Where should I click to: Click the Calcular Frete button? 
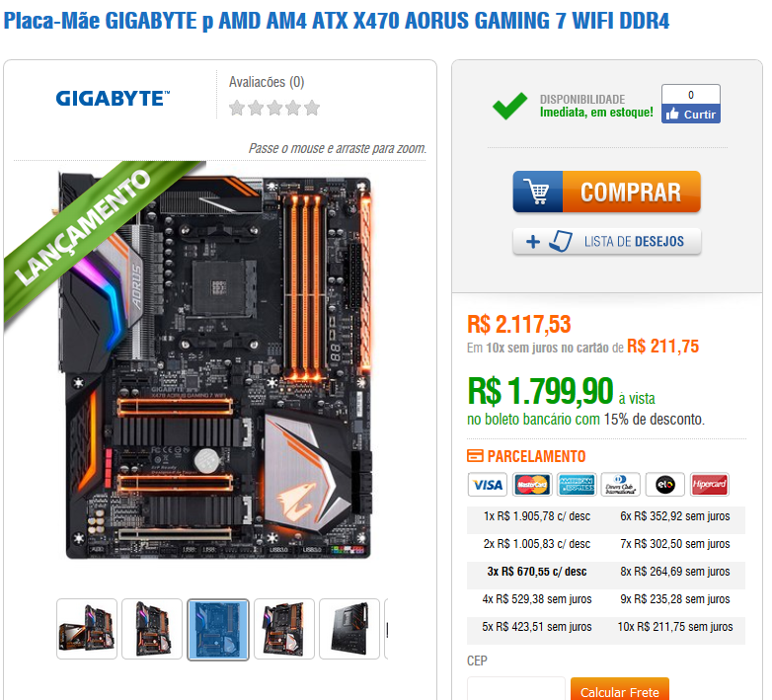pyautogui.click(x=619, y=689)
